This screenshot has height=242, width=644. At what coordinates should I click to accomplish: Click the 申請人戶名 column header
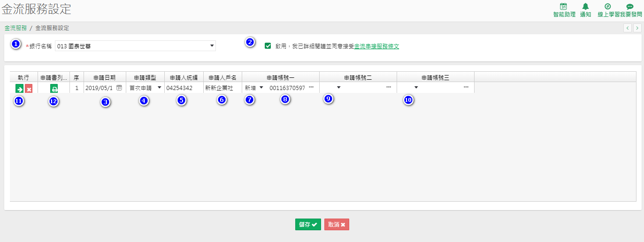click(x=222, y=77)
